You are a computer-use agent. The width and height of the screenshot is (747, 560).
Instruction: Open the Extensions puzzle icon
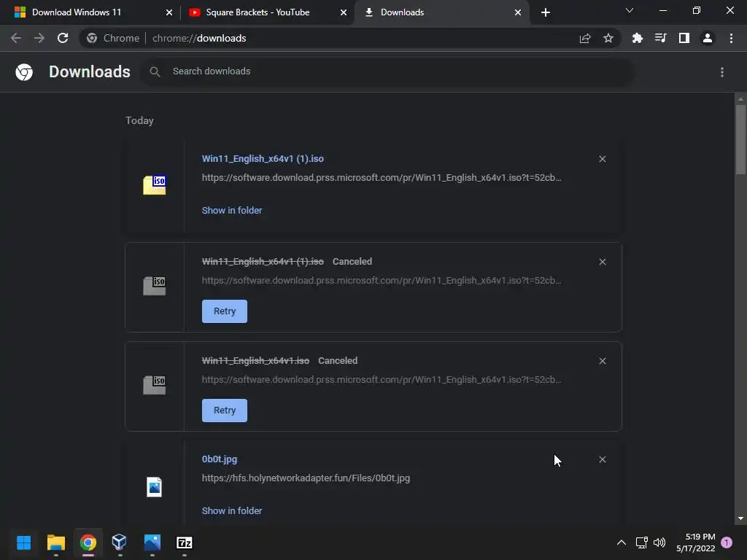click(638, 38)
